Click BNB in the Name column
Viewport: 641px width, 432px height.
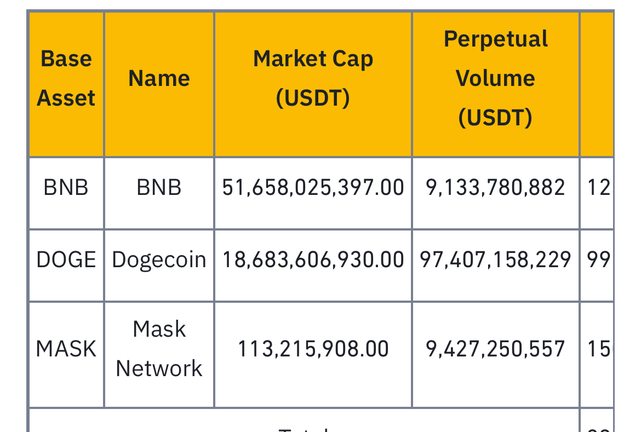point(159,187)
